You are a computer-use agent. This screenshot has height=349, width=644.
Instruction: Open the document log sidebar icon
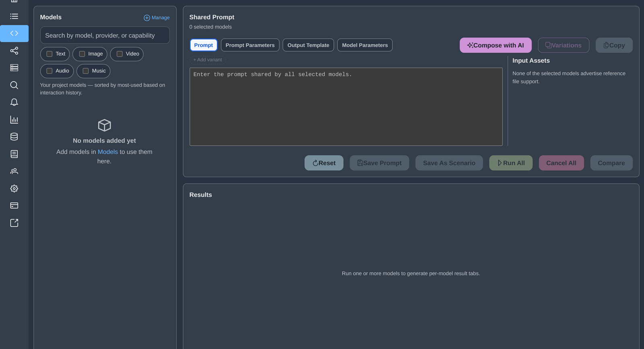tap(14, 154)
